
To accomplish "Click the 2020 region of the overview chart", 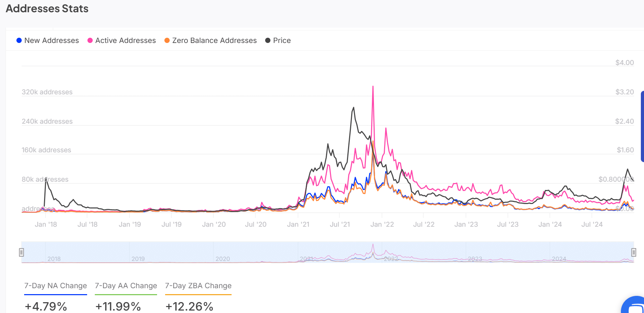I will tap(223, 259).
